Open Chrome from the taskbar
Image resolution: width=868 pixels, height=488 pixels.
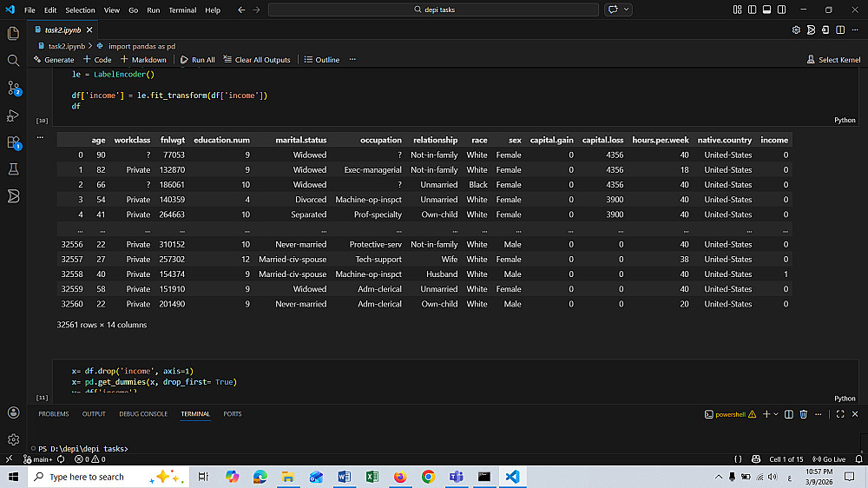(428, 477)
